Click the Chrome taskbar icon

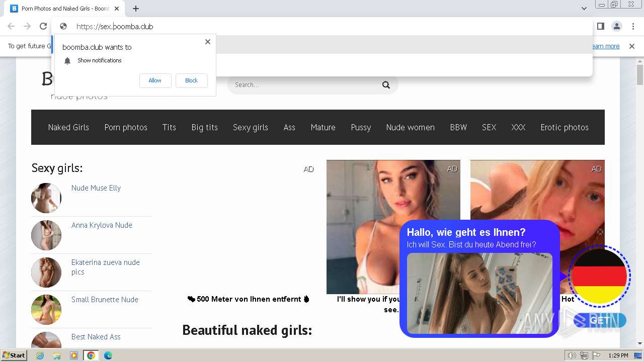click(x=91, y=355)
